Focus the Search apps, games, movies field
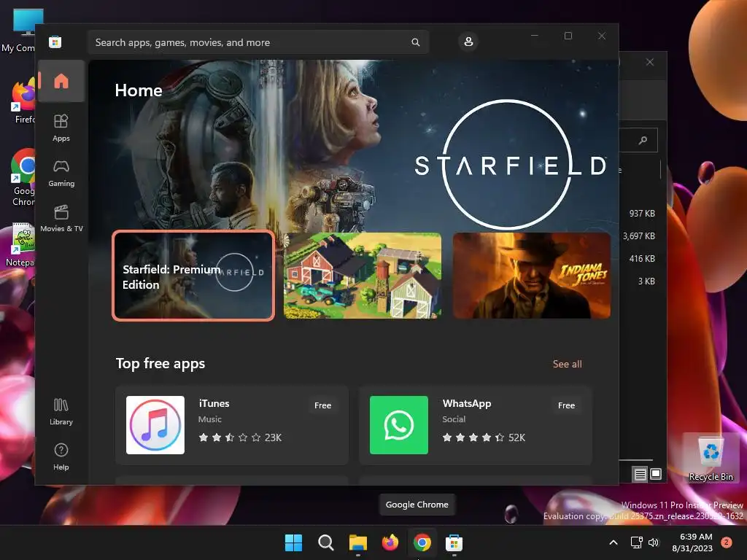Viewport: 747px width, 560px height. 258,42
